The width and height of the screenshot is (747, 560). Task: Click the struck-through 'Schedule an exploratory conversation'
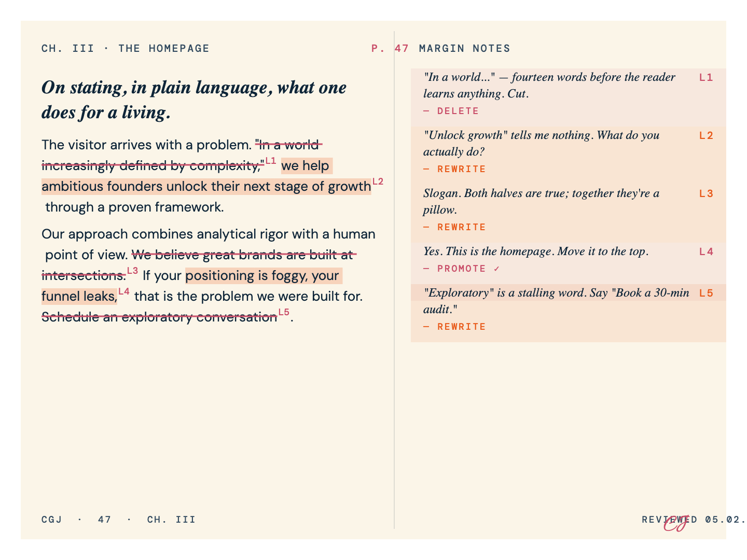pyautogui.click(x=159, y=317)
